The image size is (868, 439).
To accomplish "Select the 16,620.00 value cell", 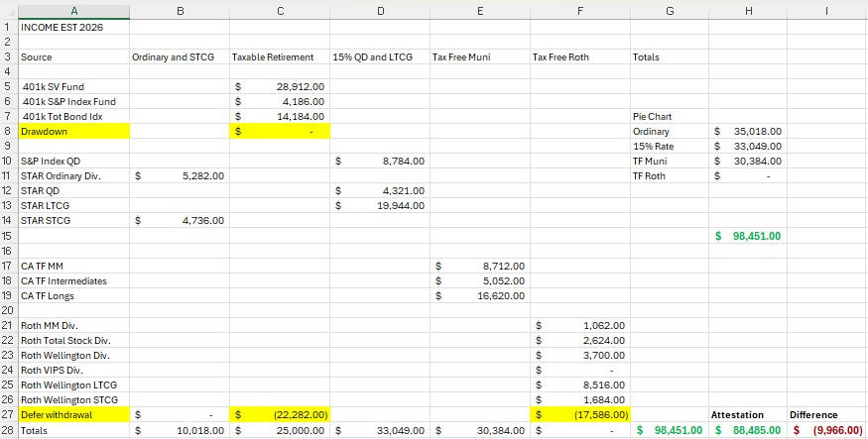I will tap(480, 295).
